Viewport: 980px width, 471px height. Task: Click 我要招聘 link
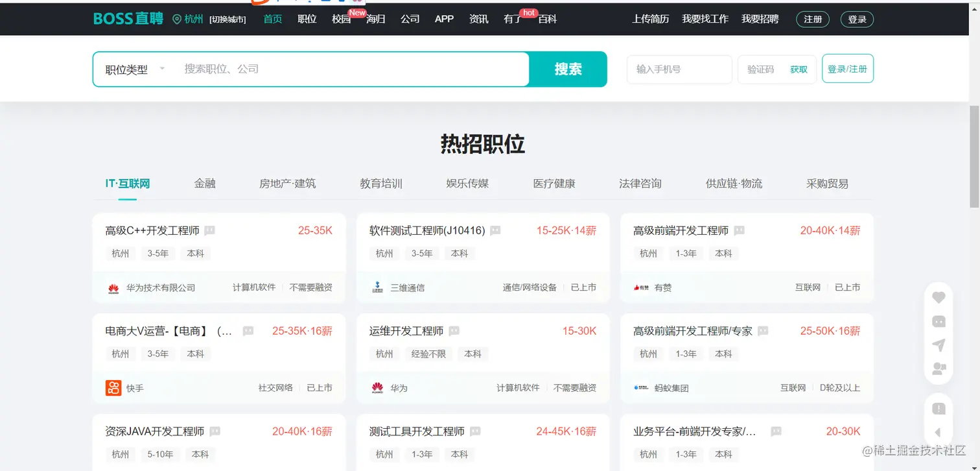pyautogui.click(x=760, y=19)
